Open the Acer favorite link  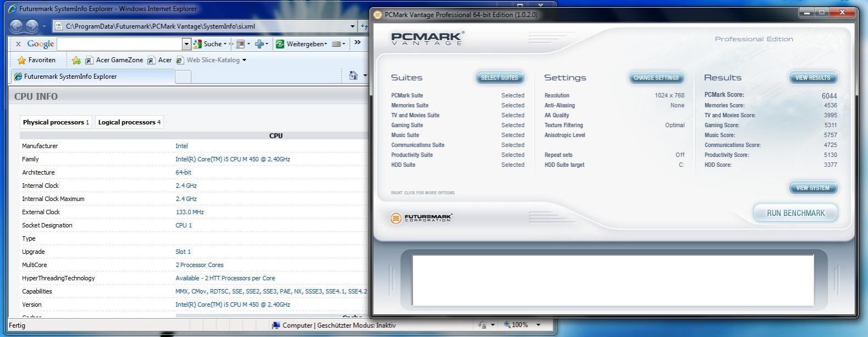pyautogui.click(x=160, y=60)
